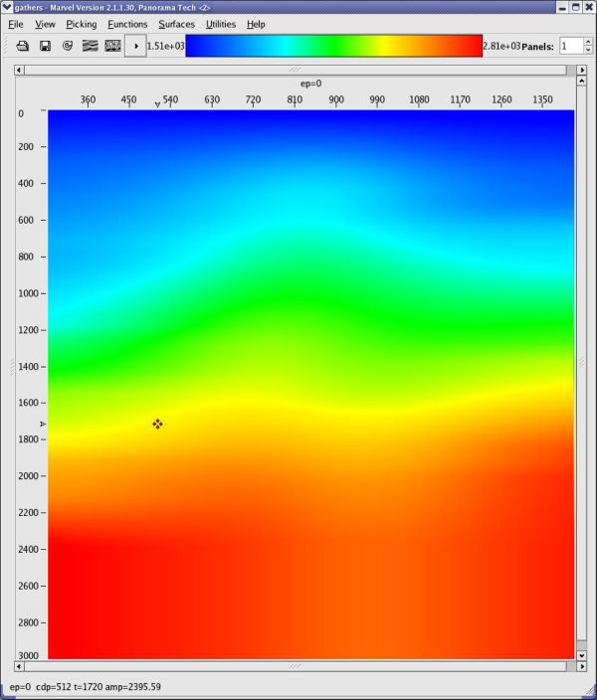Click the bottom horizontal scrollbar track
Image resolution: width=597 pixels, height=700 pixels.
296,666
